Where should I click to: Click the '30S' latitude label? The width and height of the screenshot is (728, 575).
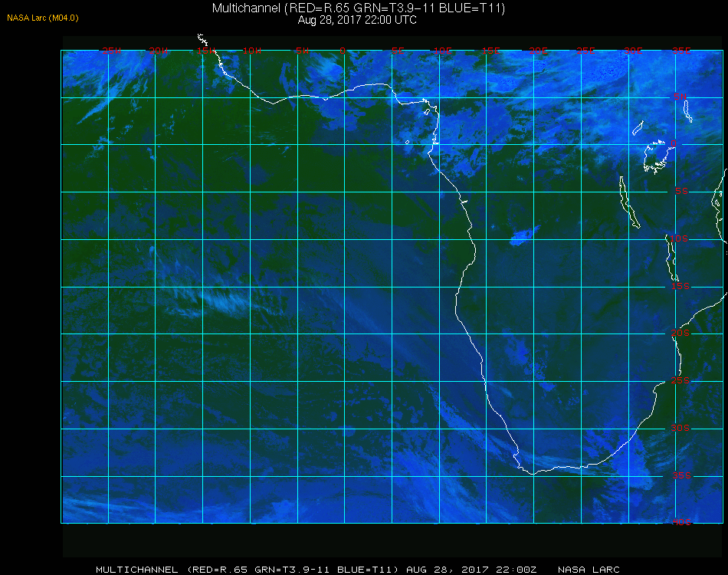[x=680, y=428]
